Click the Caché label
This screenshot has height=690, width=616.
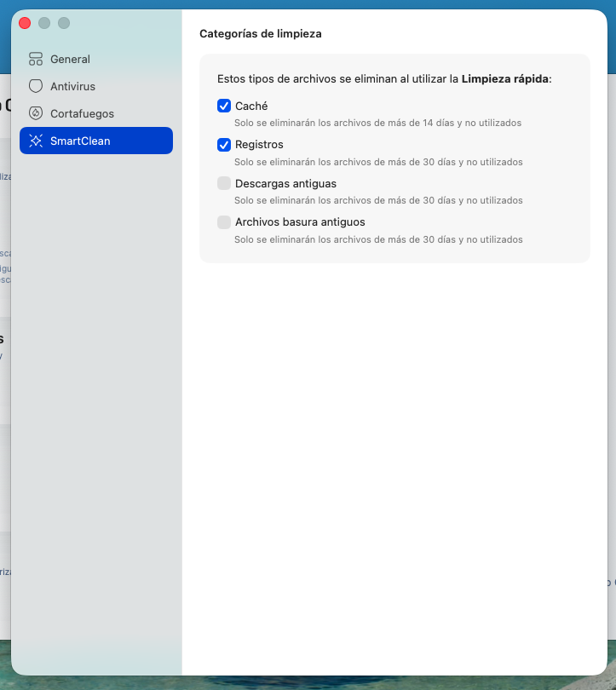click(251, 106)
